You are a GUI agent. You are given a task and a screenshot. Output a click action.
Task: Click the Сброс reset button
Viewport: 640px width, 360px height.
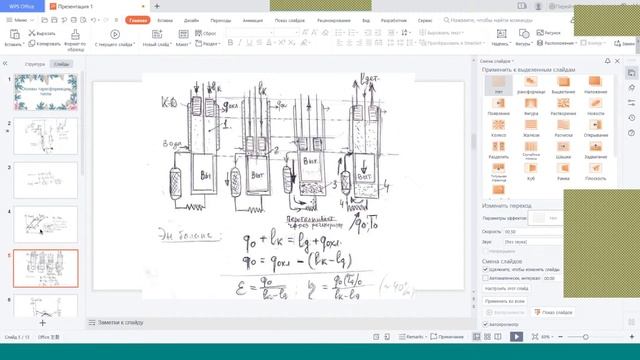pyautogui.click(x=205, y=33)
